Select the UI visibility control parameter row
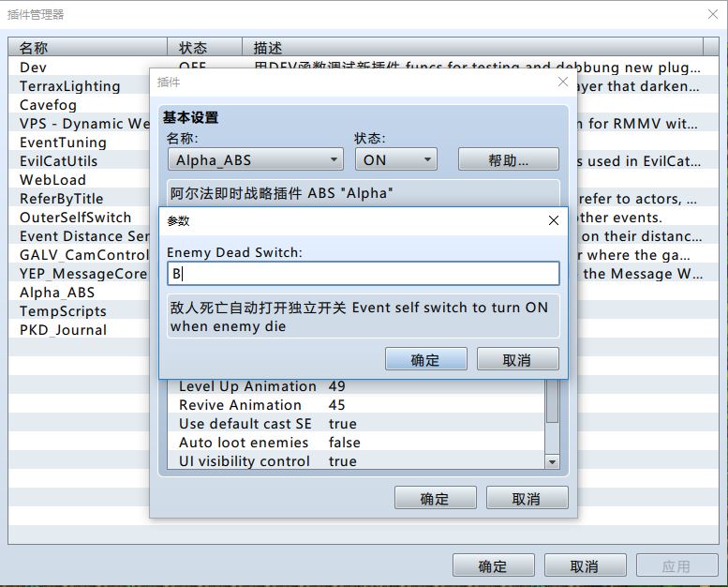The width and height of the screenshot is (728, 587). [x=356, y=460]
